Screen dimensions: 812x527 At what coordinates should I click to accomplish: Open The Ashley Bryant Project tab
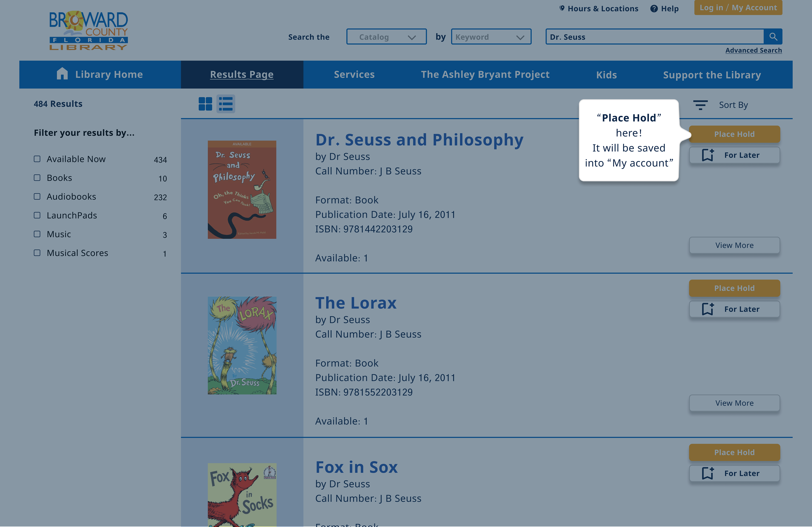pos(485,74)
